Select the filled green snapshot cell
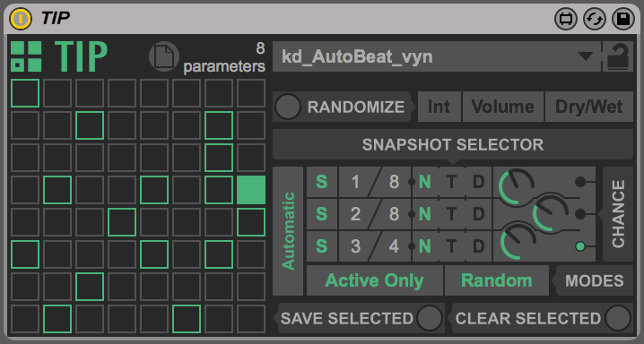 coord(251,190)
